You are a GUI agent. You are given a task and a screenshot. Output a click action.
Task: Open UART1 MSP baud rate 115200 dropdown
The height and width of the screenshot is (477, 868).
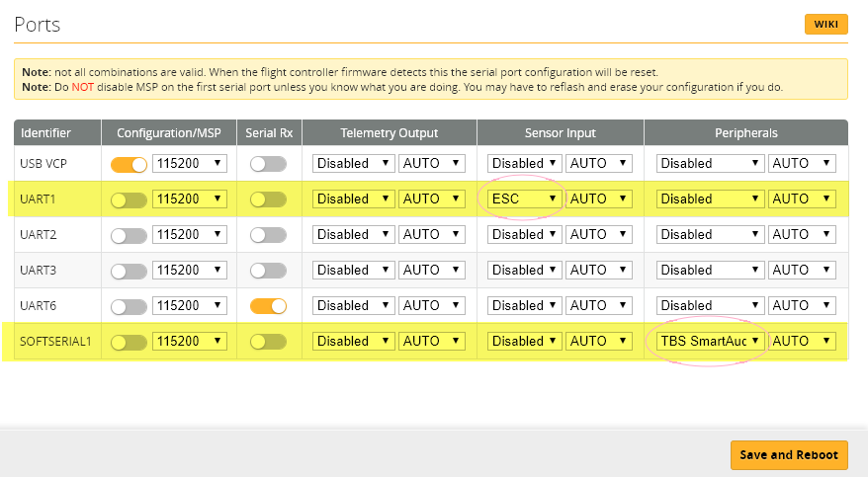[190, 199]
